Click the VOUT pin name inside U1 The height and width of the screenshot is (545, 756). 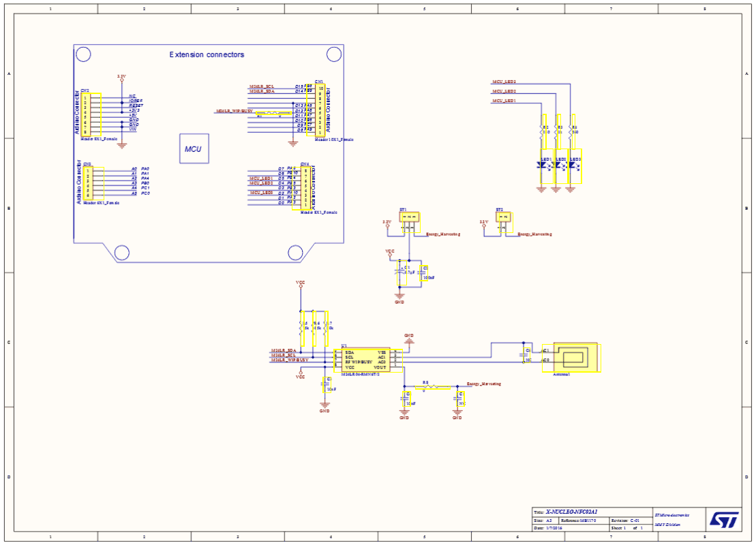tap(380, 367)
